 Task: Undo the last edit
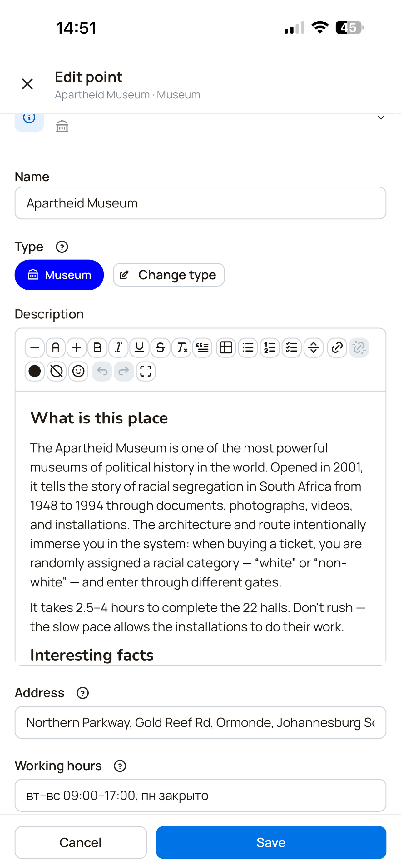pos(102,372)
